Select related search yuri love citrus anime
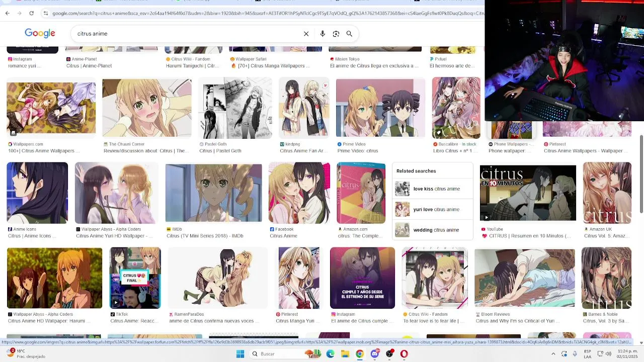Image resolution: width=644 pixels, height=362 pixels. tap(432, 210)
